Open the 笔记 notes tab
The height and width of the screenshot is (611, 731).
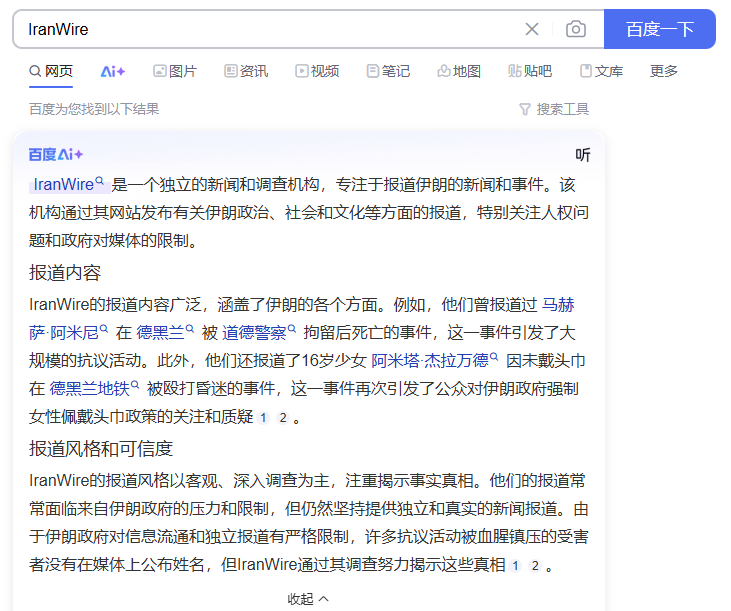tap(388, 71)
